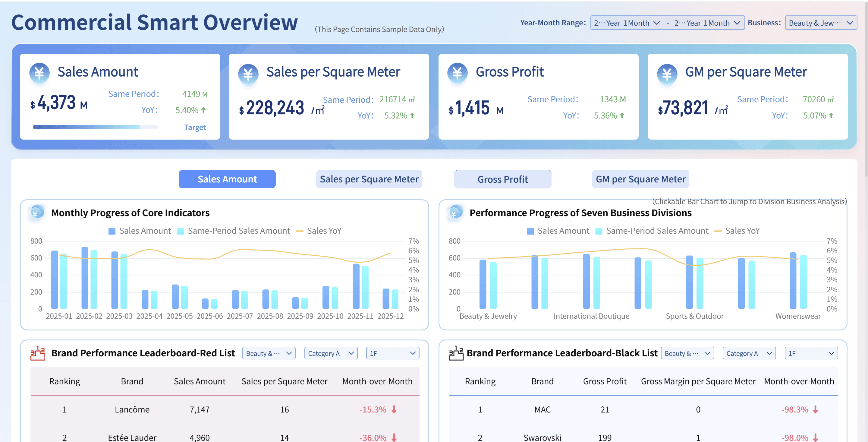
Task: Click the green YoY up arrow in Sales Amount card
Action: tap(203, 110)
